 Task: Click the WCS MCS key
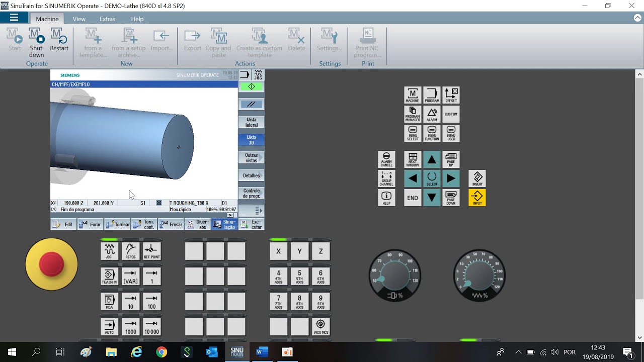pos(320,326)
